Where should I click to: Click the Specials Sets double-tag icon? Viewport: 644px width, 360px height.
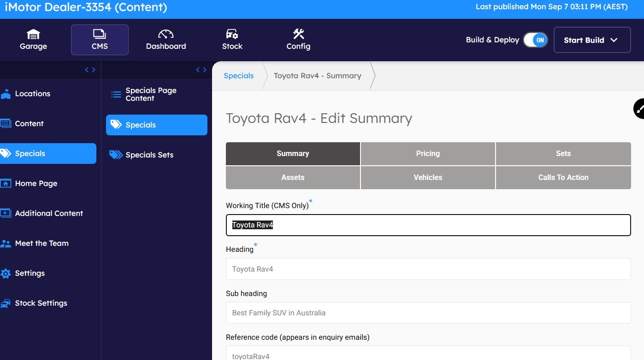[x=116, y=155]
